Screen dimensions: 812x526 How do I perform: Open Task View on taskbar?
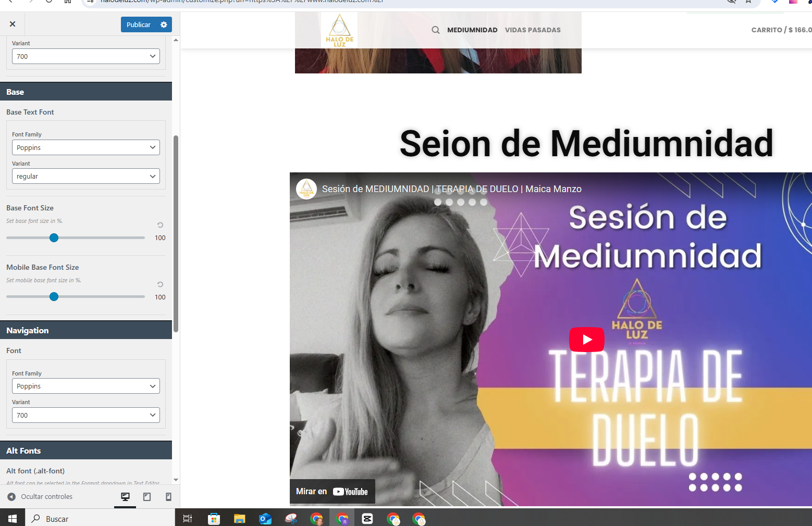188,519
